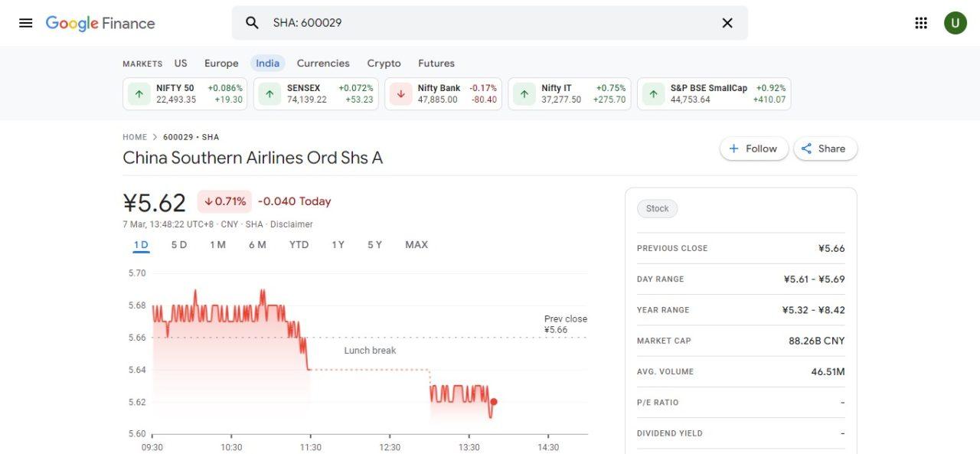The width and height of the screenshot is (980, 454).
Task: Click the ¥5.62 current price
Action: (154, 203)
